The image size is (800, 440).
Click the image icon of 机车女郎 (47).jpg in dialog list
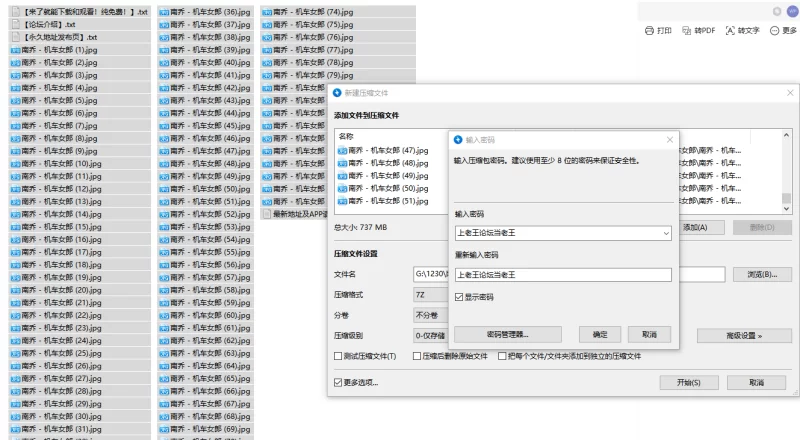point(342,151)
